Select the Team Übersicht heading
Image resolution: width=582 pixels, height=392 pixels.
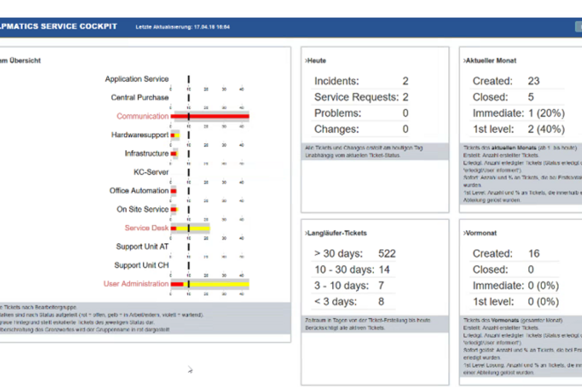pyautogui.click(x=20, y=60)
